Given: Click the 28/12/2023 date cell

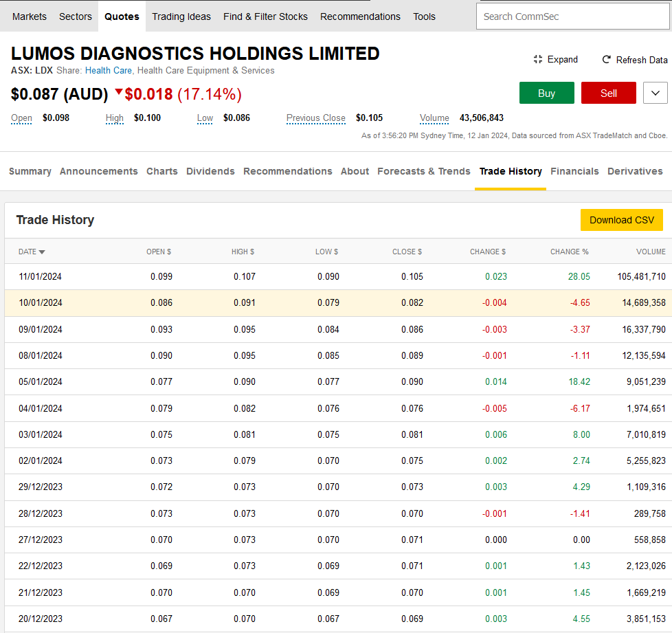Looking at the screenshot, I should (41, 513).
